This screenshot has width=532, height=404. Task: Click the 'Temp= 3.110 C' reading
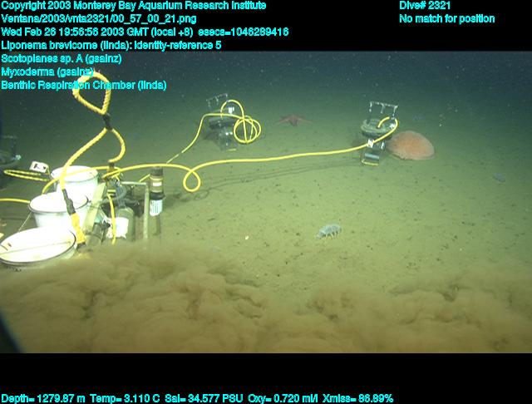tap(125, 398)
